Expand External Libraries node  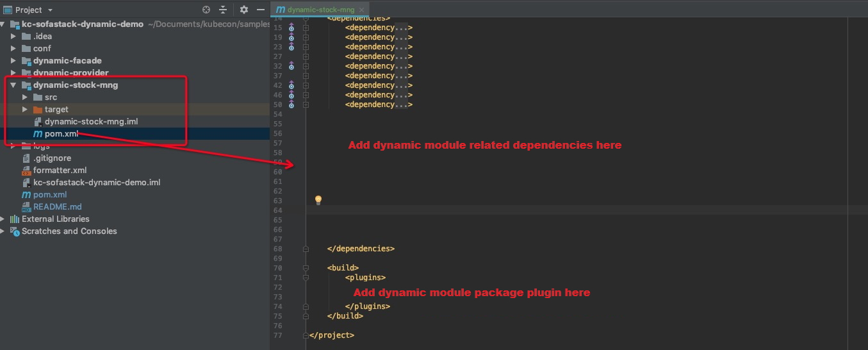(3, 219)
